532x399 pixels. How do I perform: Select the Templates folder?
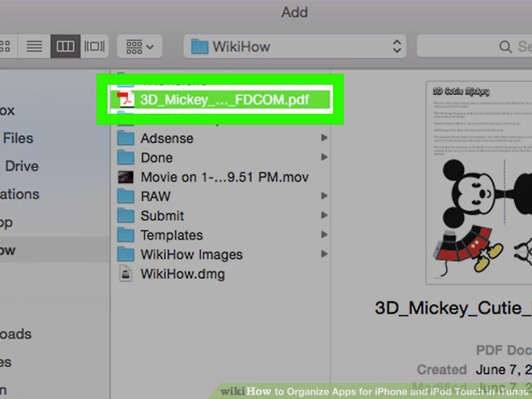(x=220, y=235)
